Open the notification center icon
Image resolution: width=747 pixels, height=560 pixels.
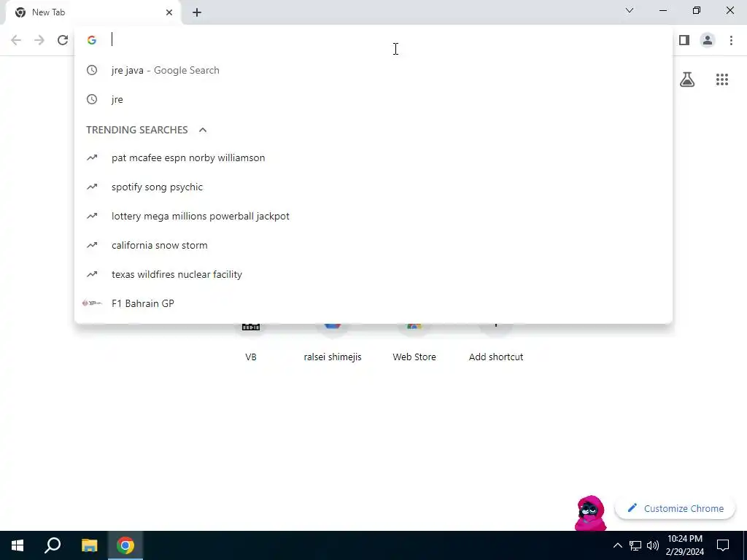pyautogui.click(x=723, y=545)
